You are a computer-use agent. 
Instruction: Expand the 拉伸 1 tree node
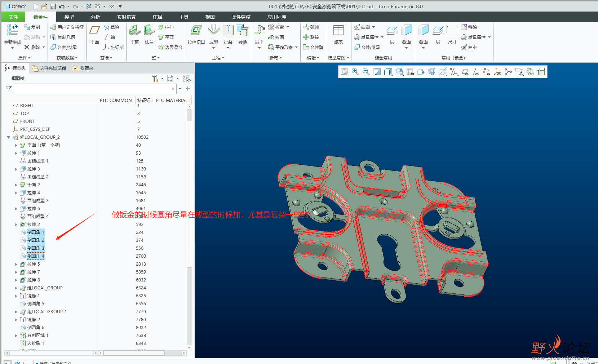point(16,153)
